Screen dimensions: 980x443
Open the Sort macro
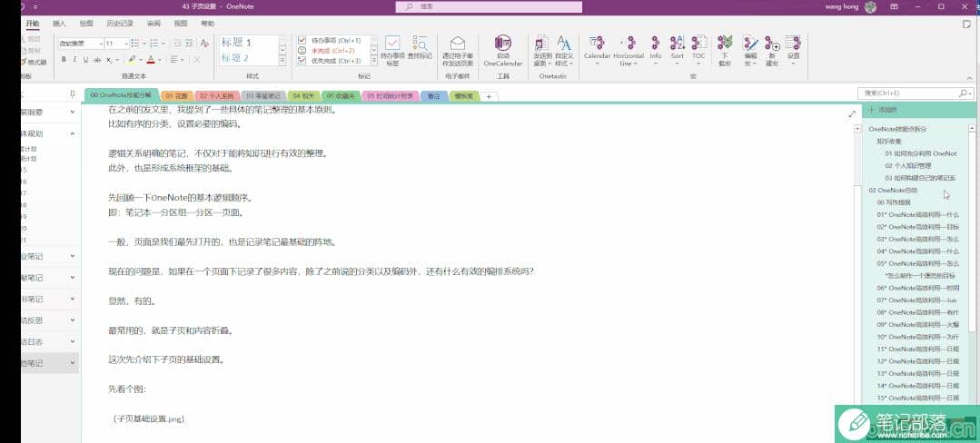(x=678, y=50)
